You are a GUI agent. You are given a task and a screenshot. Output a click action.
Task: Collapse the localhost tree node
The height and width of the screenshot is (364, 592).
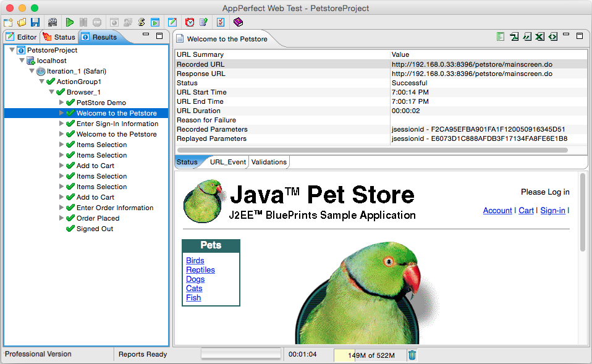22,61
